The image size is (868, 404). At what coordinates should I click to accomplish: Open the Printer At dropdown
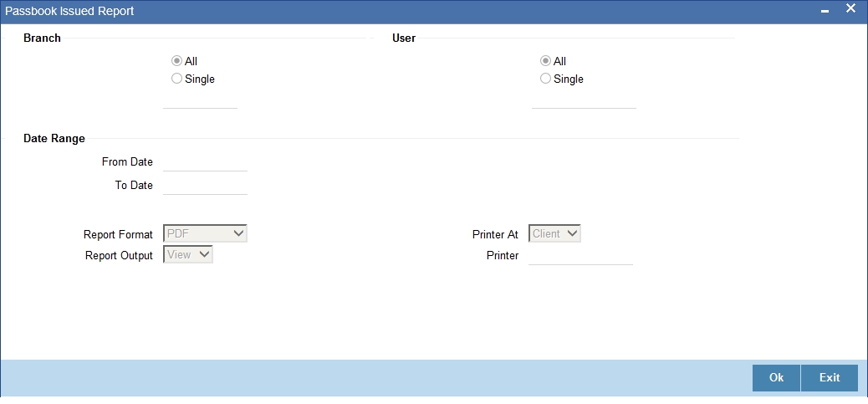tap(554, 233)
